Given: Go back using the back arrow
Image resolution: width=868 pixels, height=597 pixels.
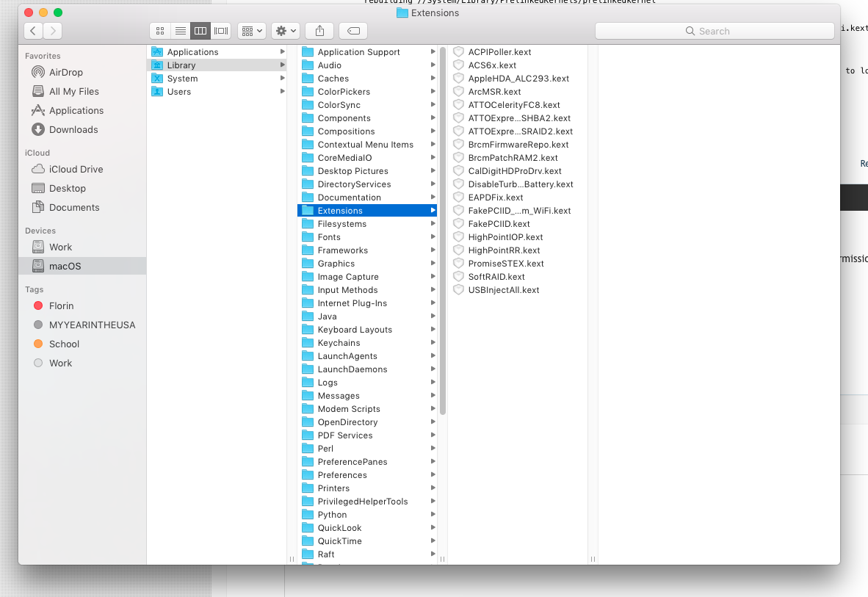Looking at the screenshot, I should tap(34, 31).
